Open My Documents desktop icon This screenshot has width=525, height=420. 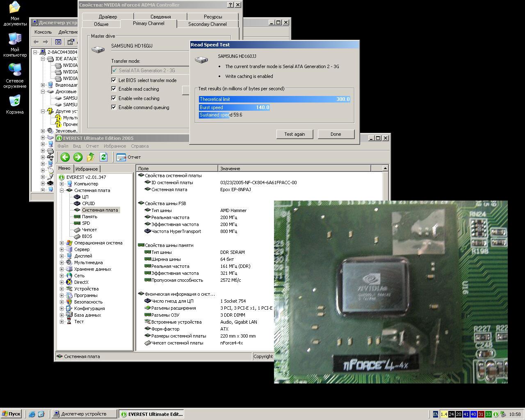coord(15,14)
